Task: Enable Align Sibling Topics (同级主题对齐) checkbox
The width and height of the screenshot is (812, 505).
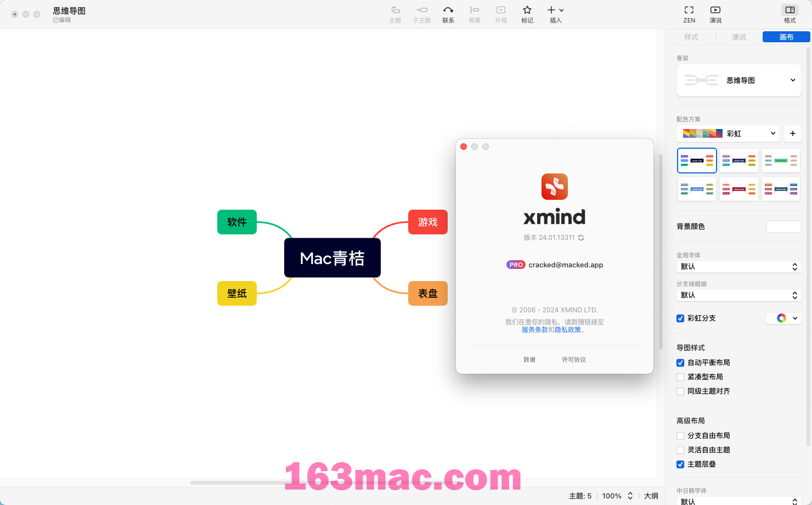Action: pos(680,391)
